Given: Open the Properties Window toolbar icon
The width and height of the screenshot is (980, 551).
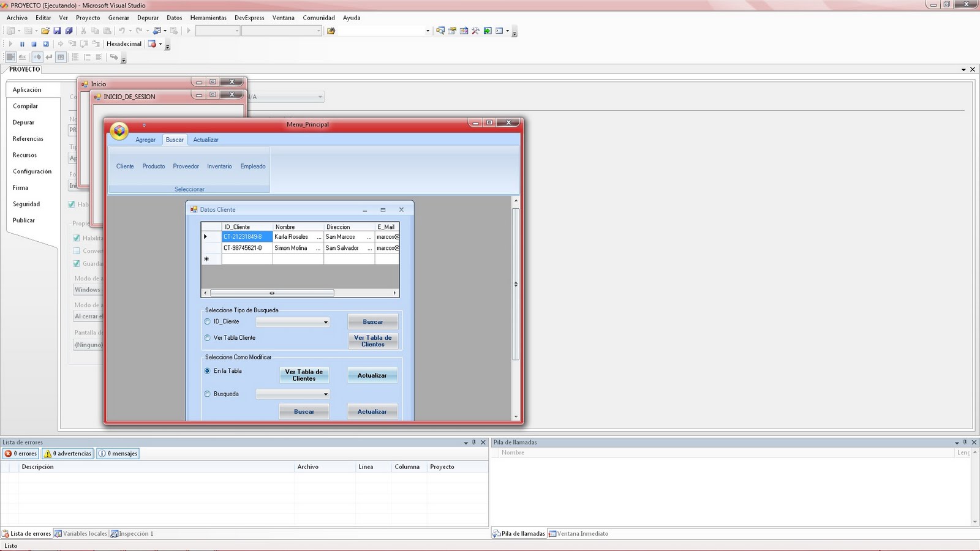Looking at the screenshot, I should pyautogui.click(x=452, y=31).
